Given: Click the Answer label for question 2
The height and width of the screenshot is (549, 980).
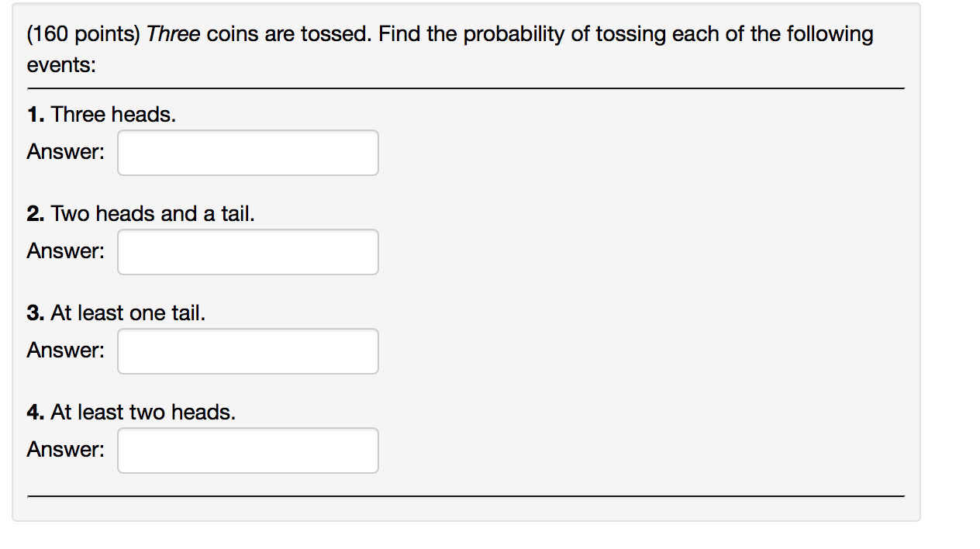Looking at the screenshot, I should 65,250.
